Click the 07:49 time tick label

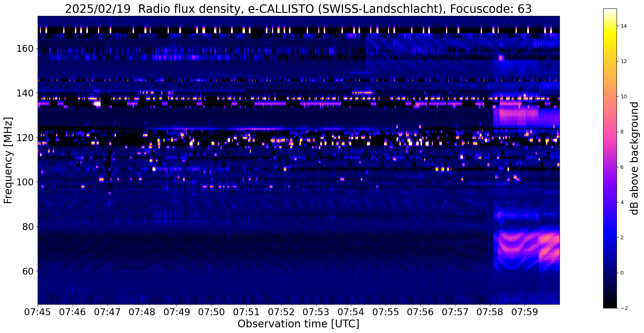point(177,312)
